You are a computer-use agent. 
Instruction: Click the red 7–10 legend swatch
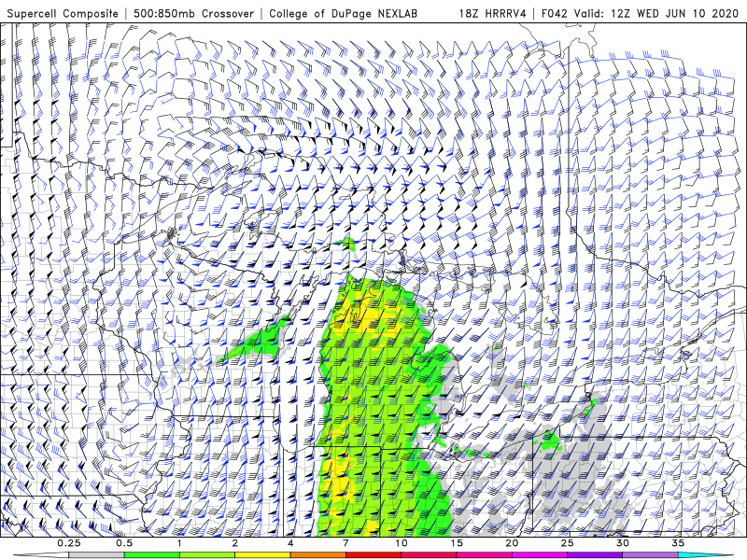(373, 555)
